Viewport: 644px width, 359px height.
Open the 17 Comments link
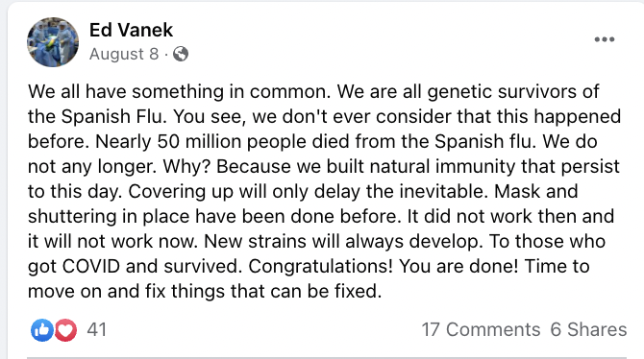(x=481, y=329)
